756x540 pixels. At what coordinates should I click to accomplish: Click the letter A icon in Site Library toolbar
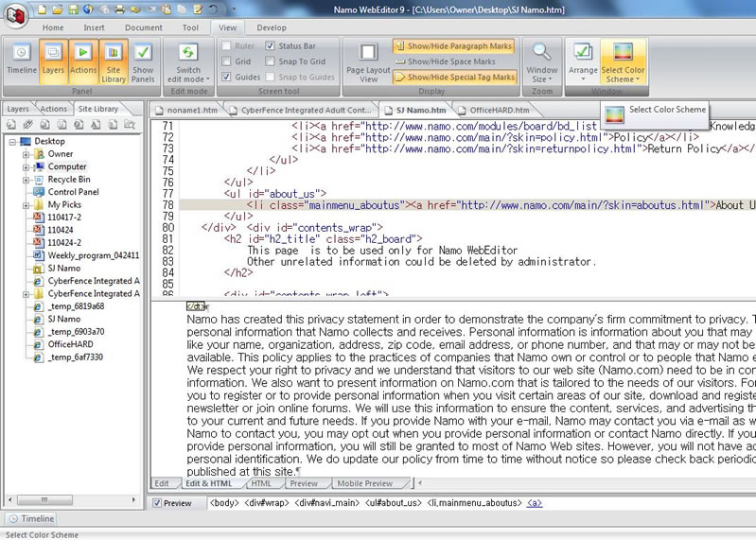point(96,125)
